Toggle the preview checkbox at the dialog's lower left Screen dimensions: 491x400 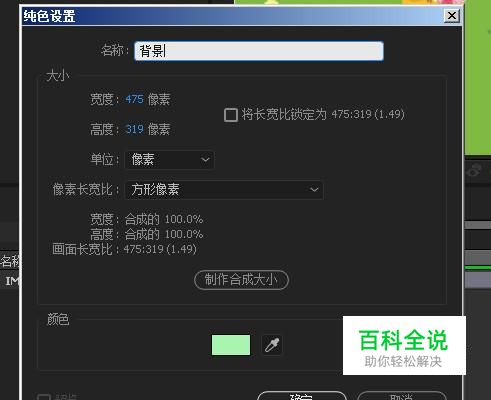(x=44, y=397)
